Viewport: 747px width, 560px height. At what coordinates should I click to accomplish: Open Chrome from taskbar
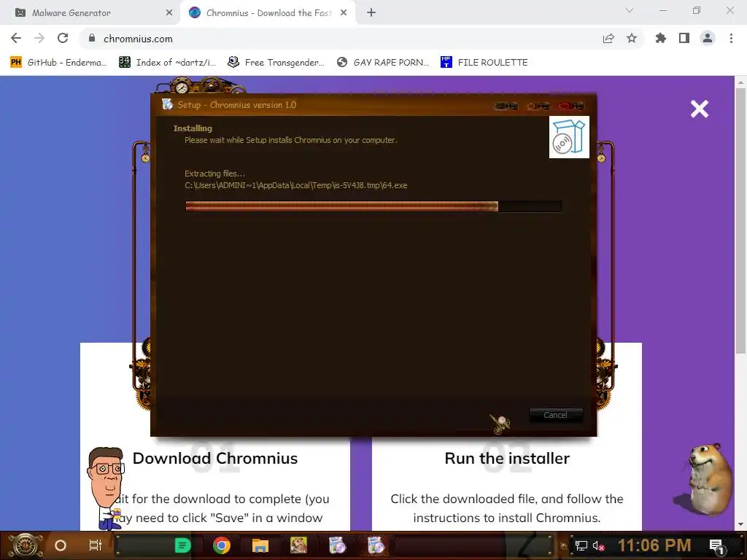(222, 545)
